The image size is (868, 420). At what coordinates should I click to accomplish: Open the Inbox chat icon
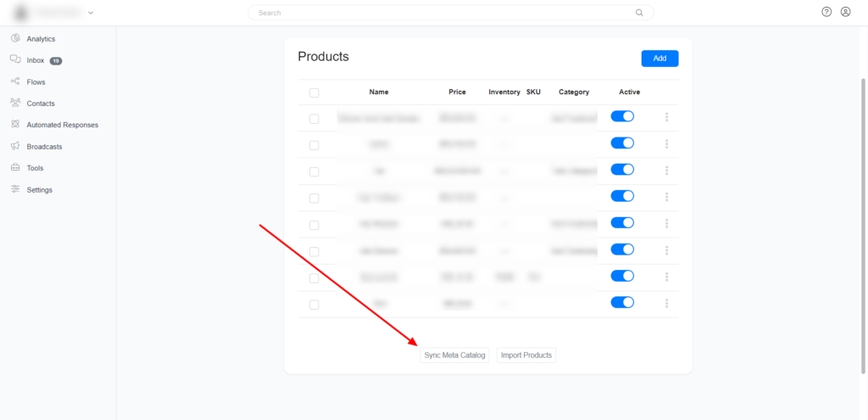[15, 60]
